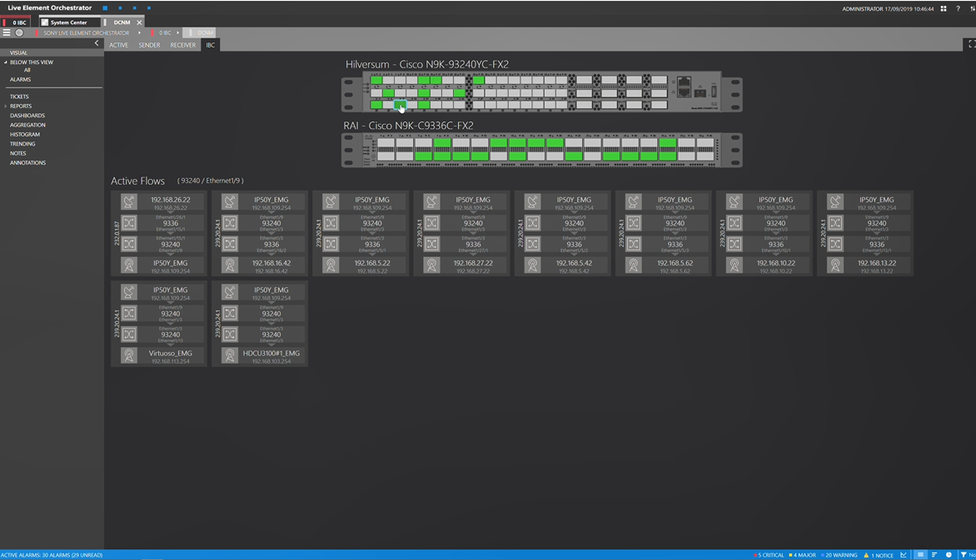Viewport: 976px width, 560px height.
Task: Expand arrow after Sony Live Element Orchestrator breadcrumb
Action: click(x=139, y=33)
